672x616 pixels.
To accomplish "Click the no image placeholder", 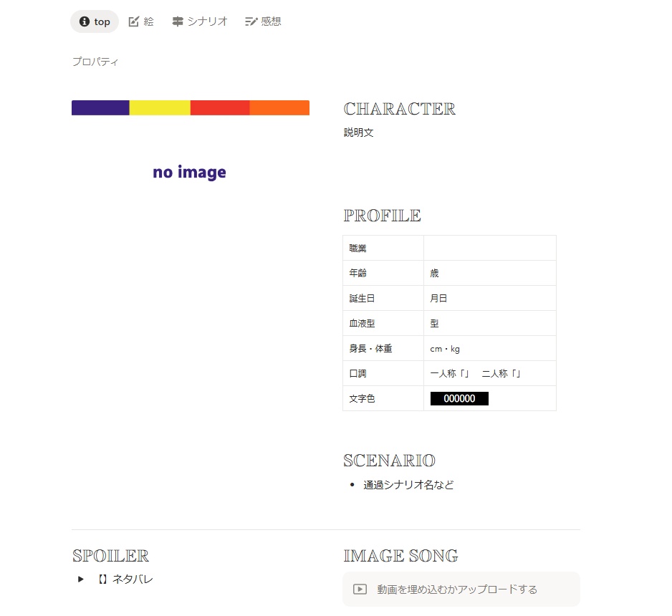I will tap(189, 172).
